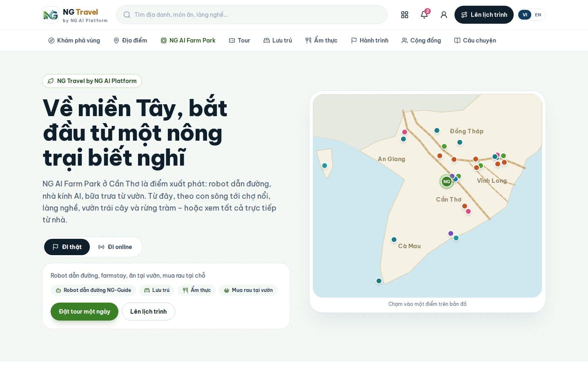Click the Ẩm thực chip in the card
588x368 pixels.
[x=196, y=290]
